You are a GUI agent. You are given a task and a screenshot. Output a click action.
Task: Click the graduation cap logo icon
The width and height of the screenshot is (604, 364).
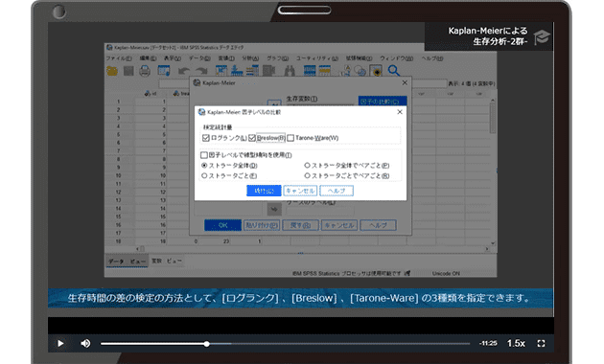pyautogui.click(x=542, y=37)
